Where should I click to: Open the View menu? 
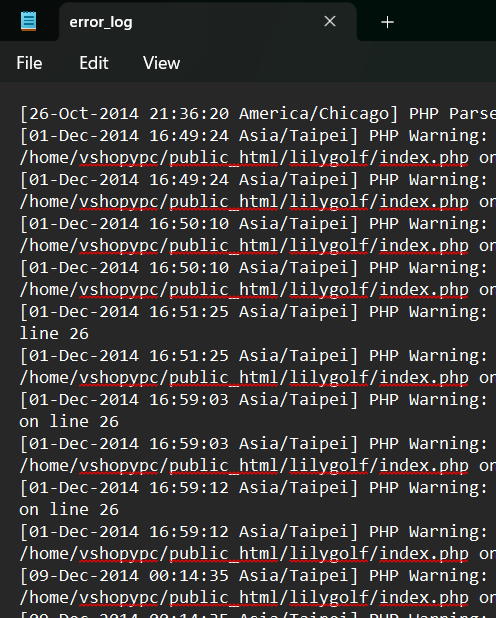coord(161,63)
